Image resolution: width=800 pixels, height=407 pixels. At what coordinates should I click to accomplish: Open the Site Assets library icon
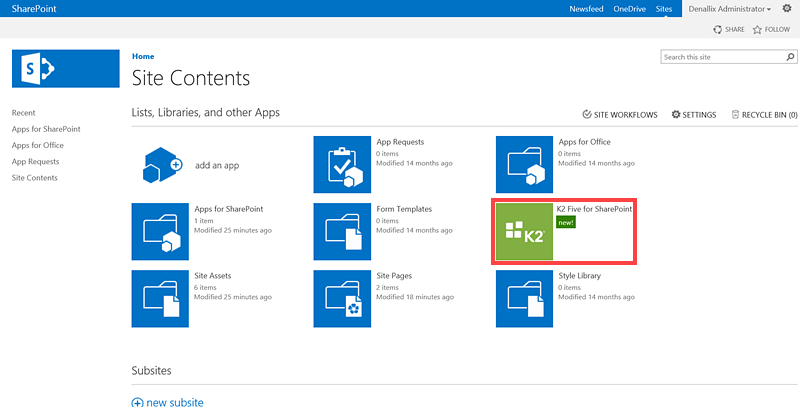(x=161, y=298)
